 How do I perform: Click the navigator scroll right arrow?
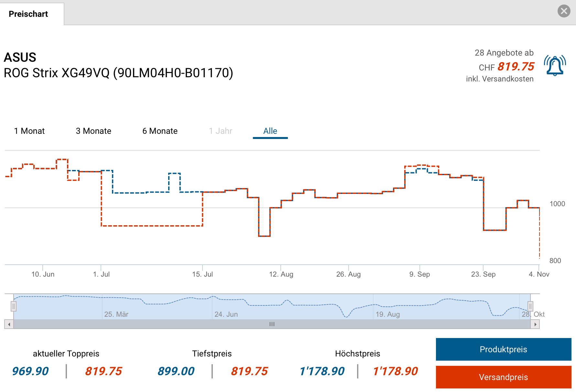[535, 324]
